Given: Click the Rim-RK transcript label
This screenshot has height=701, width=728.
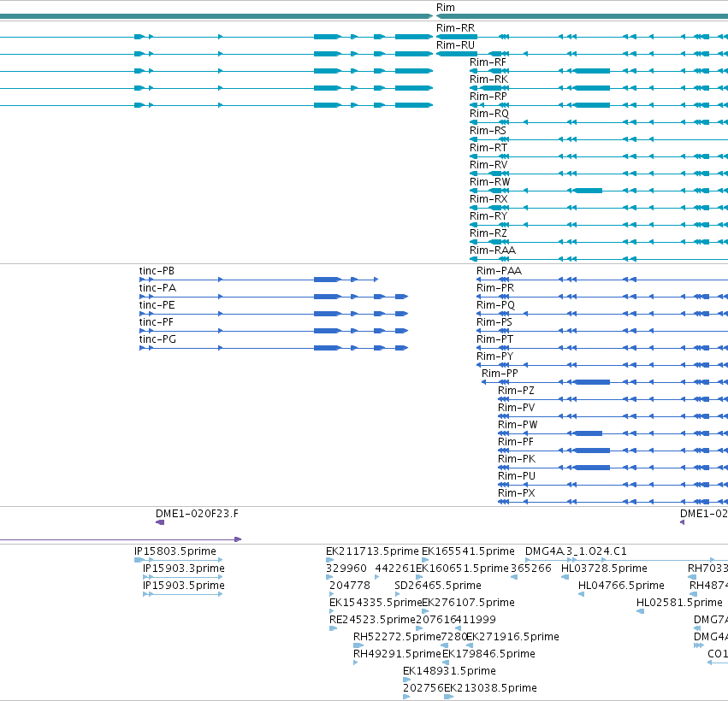Looking at the screenshot, I should (488, 80).
